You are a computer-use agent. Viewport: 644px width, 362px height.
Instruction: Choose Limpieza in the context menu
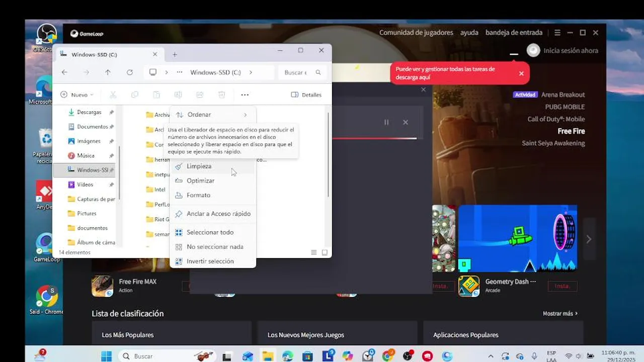[x=213, y=166]
